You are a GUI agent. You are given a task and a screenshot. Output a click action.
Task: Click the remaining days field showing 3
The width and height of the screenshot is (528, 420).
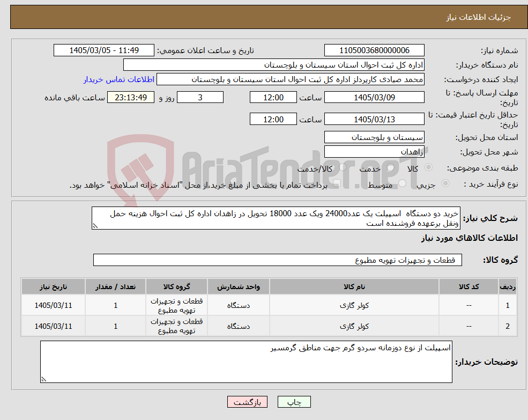click(200, 98)
